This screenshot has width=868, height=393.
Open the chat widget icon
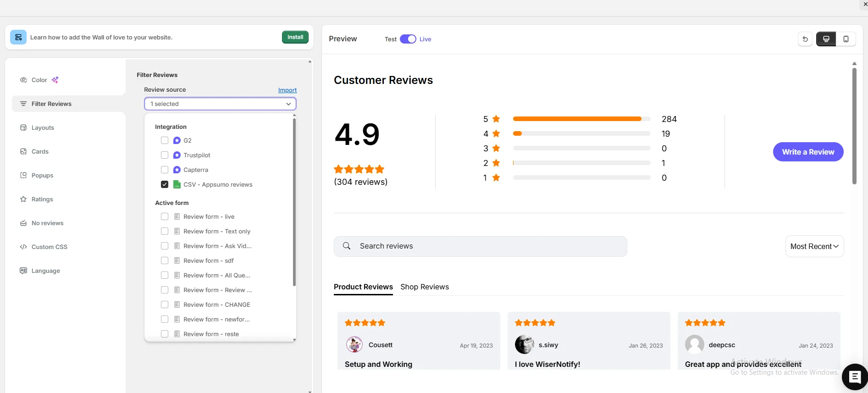click(855, 377)
